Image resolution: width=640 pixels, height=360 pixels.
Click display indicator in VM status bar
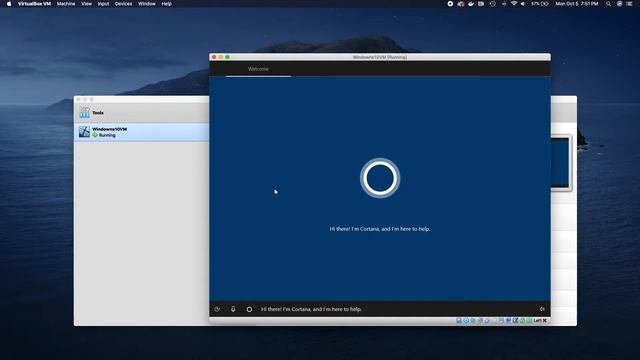pos(501,321)
